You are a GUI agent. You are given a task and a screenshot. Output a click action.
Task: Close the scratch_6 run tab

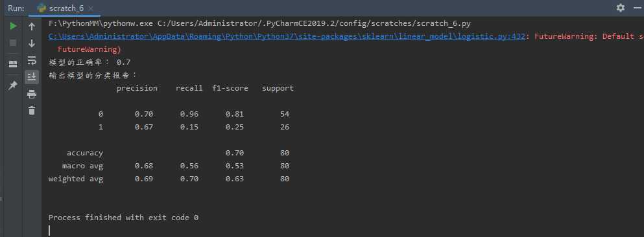point(90,8)
